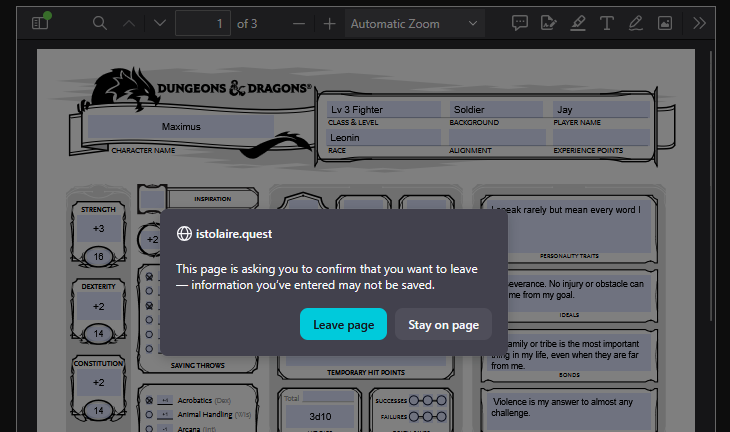Toggle the first death save failure circle
This screenshot has height=432, width=730.
pyautogui.click(x=413, y=417)
